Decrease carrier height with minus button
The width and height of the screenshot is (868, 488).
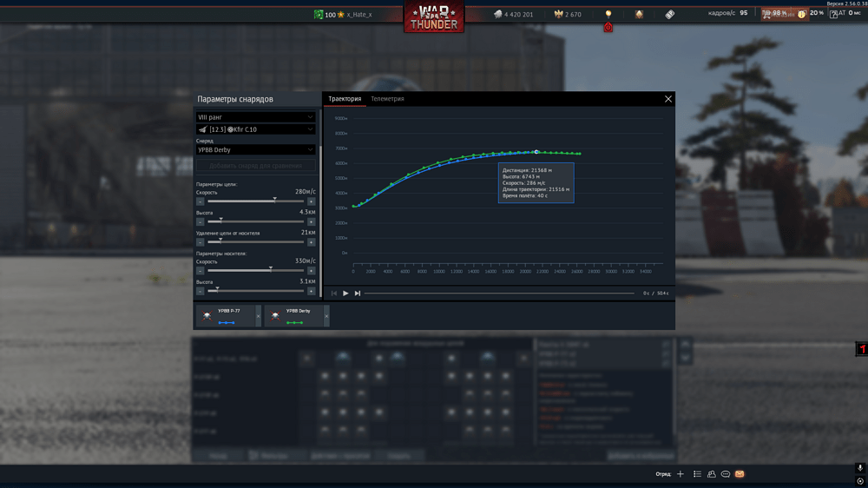click(x=200, y=292)
